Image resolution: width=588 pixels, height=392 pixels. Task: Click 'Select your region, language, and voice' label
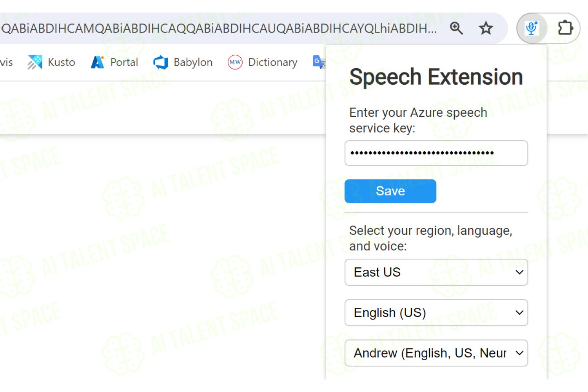[430, 238]
